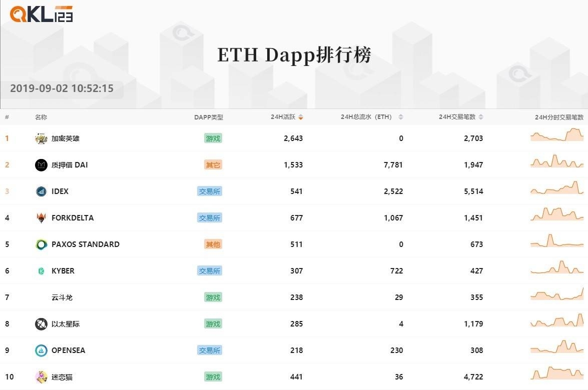This screenshot has width=588, height=390.
Task: Open the PAXOS STANDARD name link
Action: click(86, 244)
